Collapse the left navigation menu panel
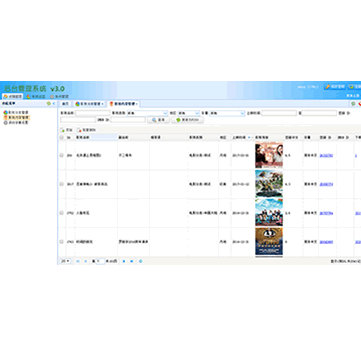Image resolution: width=361 pixels, height=360 pixels. click(54, 104)
